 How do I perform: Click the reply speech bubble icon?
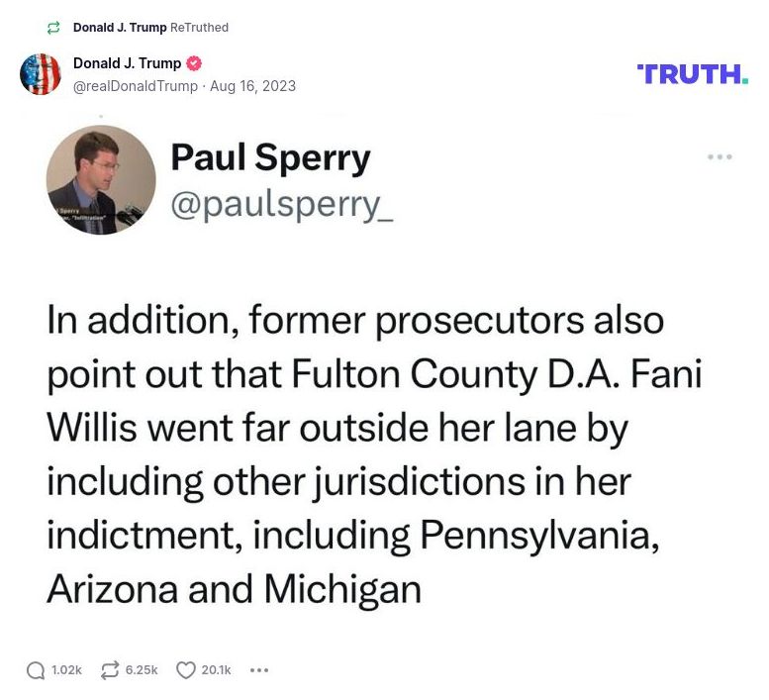[x=36, y=670]
